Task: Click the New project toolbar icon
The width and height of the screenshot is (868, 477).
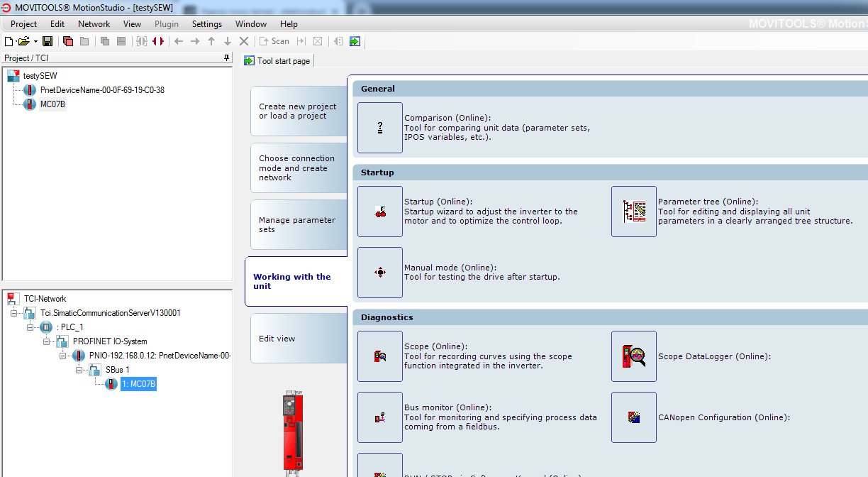Action: point(9,42)
